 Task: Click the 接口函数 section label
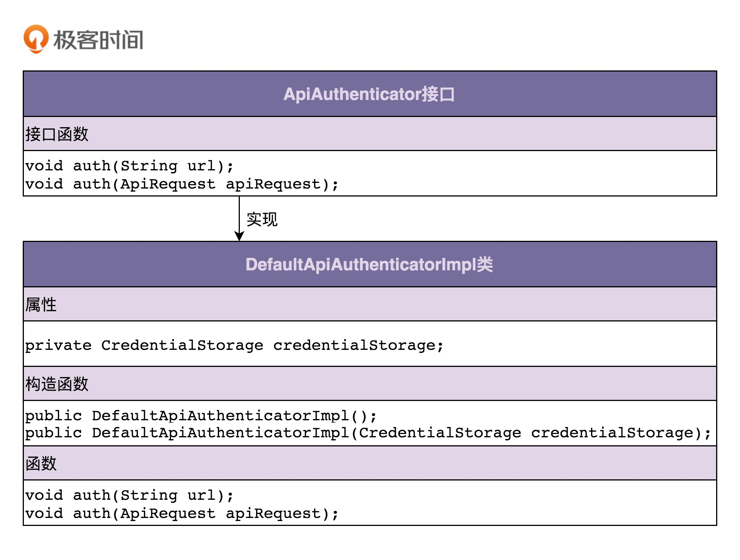(57, 134)
